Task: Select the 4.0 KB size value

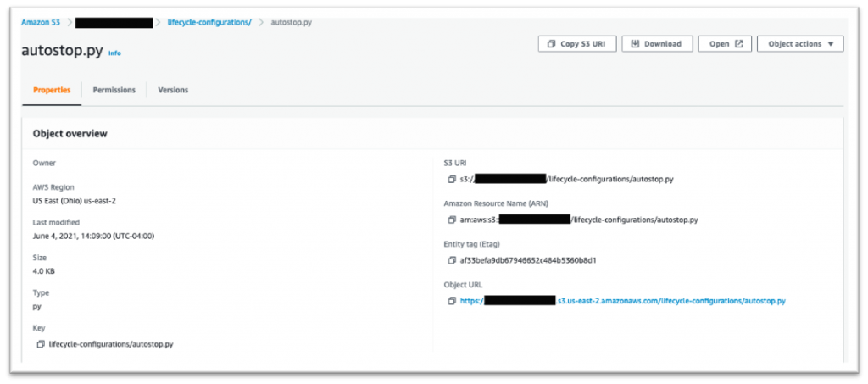Action: pyautogui.click(x=44, y=271)
